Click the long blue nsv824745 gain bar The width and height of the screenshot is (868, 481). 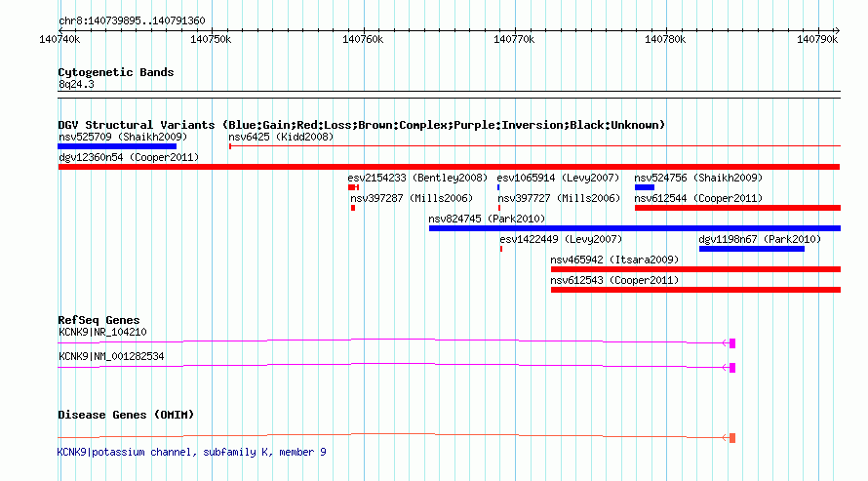635,228
